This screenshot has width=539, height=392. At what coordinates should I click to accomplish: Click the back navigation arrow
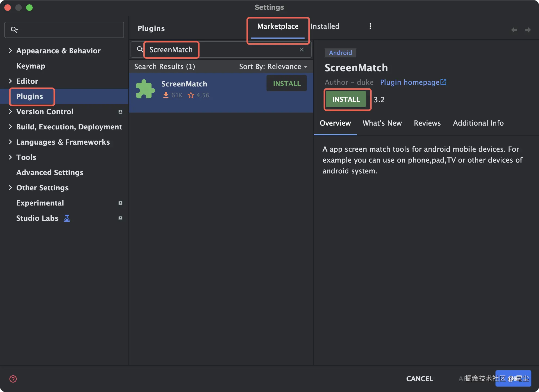pyautogui.click(x=514, y=30)
